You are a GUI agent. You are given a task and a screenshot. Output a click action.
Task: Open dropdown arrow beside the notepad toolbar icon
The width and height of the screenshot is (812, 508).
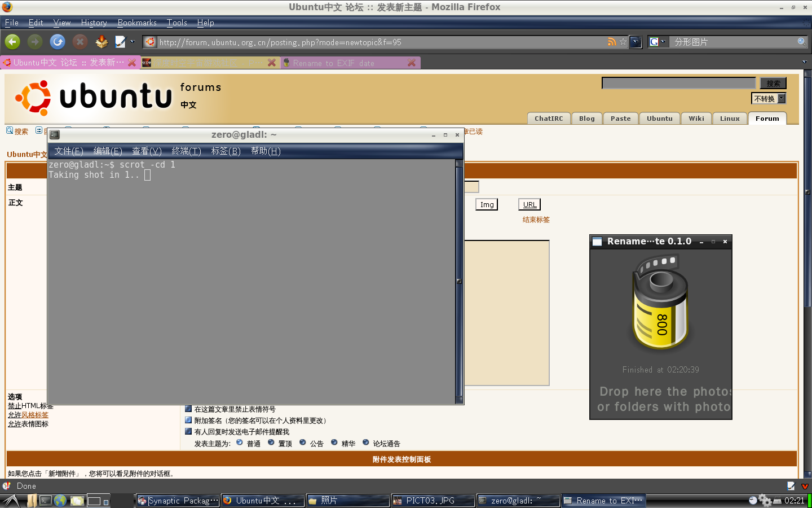133,41
